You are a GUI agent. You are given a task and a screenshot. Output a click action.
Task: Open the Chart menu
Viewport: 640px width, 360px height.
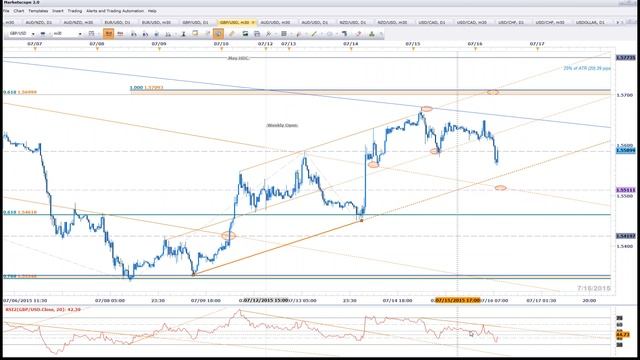[19, 11]
